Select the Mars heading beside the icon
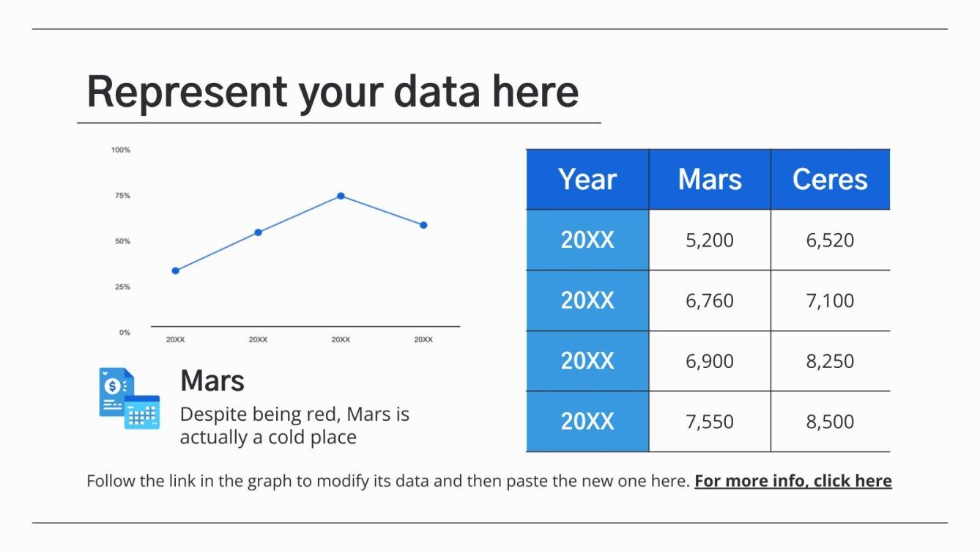 [212, 380]
